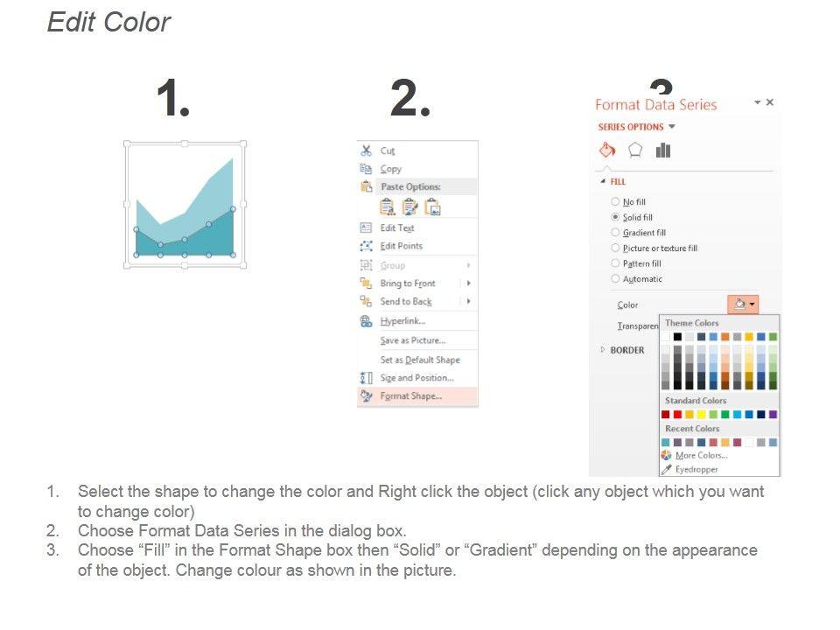Click the Eyedropper tool icon

(667, 470)
